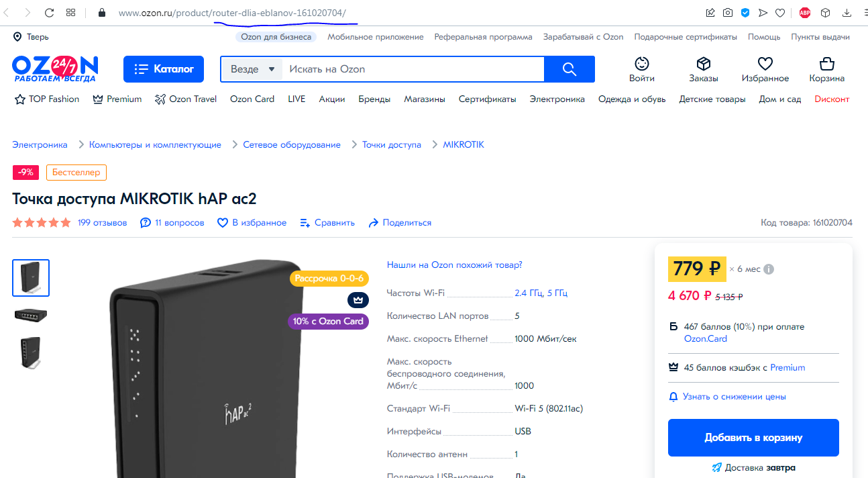Screen dimensions: 868x478
Task: Open the Ozon для бизнеса link
Action: [x=276, y=37]
